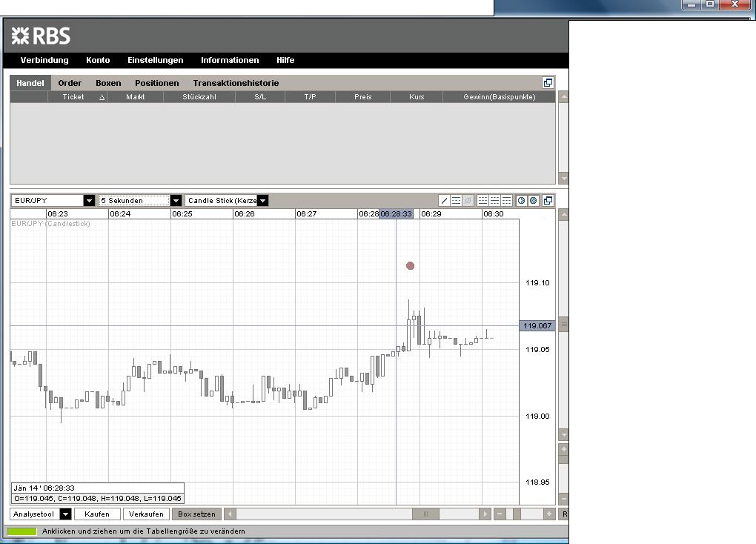Click the fully shaded octagon chart icon
The image size is (756, 544).
[x=533, y=200]
